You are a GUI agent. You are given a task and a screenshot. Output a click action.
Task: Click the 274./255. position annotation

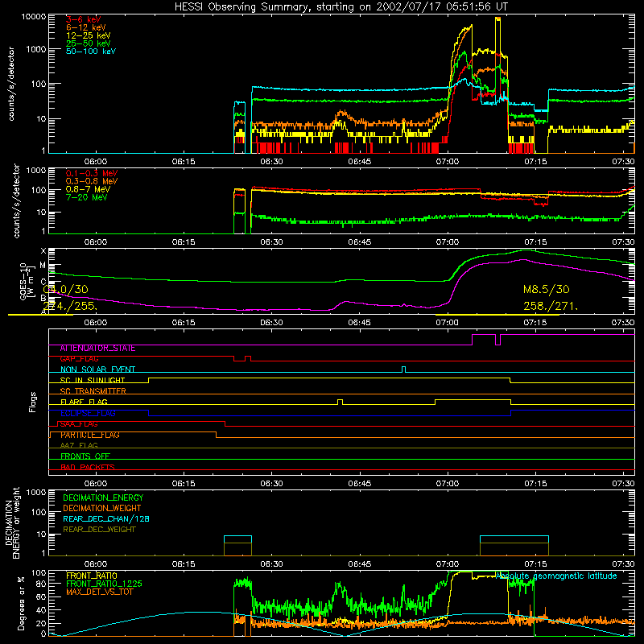[70, 307]
